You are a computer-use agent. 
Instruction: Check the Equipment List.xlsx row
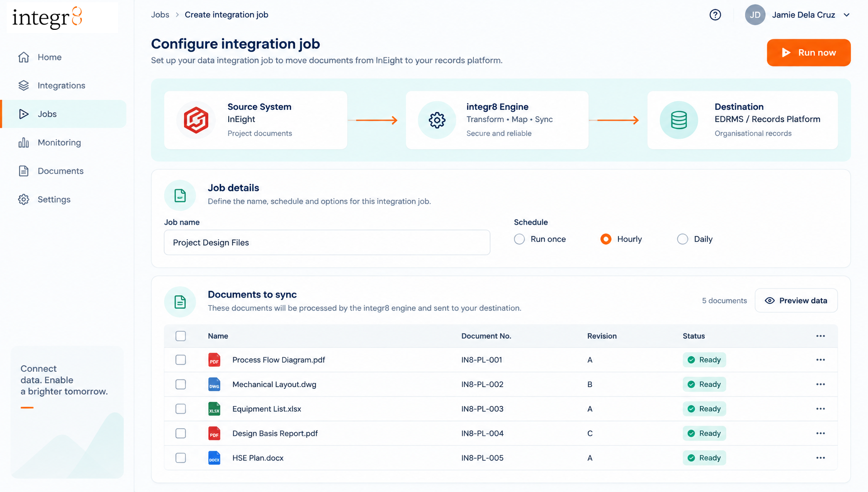coord(181,409)
